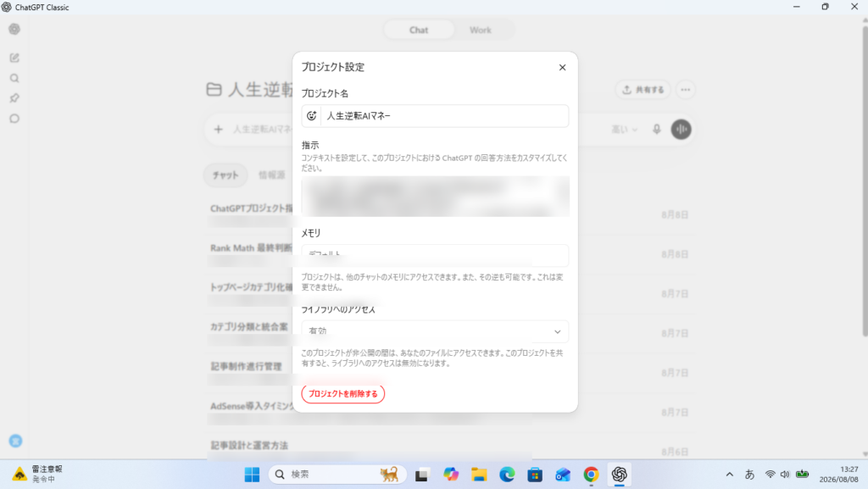Open the 雷注意報 weather widget
This screenshot has height=489, width=868.
coord(37,475)
